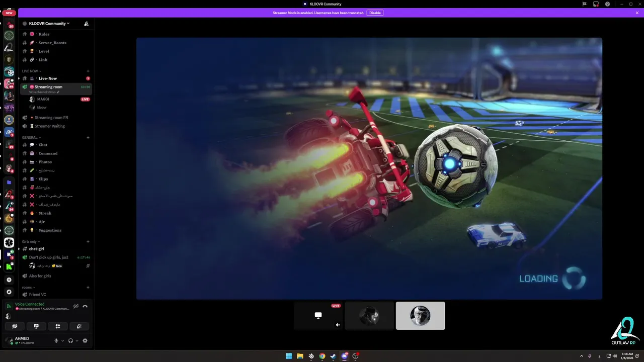The height and width of the screenshot is (362, 644).
Task: Share your screen from voice panel
Action: [36, 326]
